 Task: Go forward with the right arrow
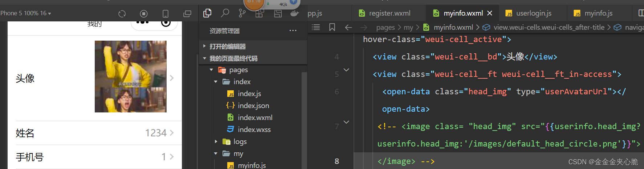(x=364, y=27)
